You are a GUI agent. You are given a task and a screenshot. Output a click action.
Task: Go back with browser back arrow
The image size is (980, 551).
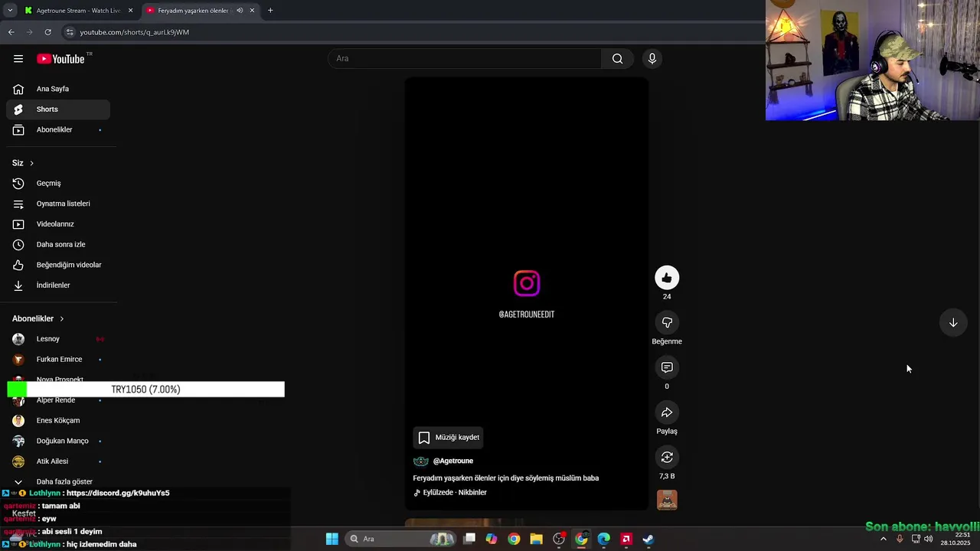11,32
